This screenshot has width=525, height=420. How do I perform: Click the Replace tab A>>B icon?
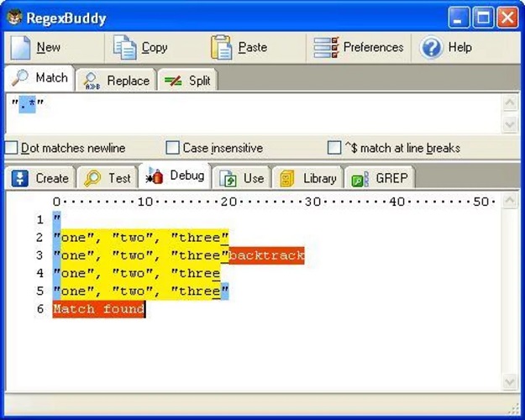click(x=92, y=81)
